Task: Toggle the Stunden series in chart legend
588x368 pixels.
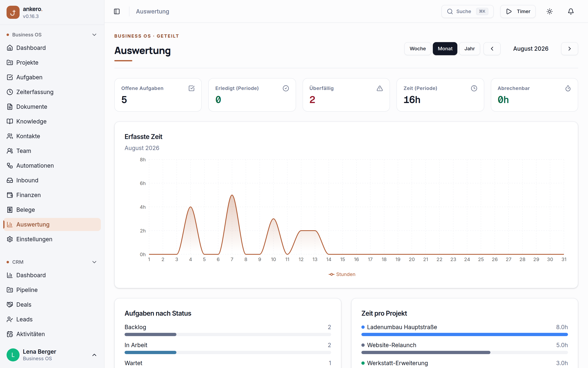Action: [x=342, y=274]
